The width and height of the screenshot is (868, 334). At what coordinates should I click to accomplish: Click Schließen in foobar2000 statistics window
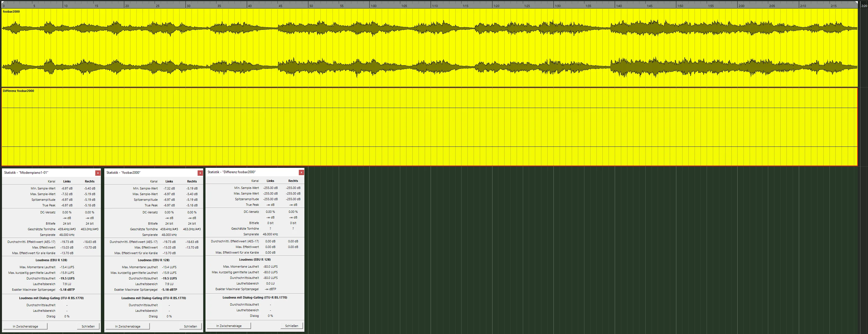pyautogui.click(x=190, y=326)
